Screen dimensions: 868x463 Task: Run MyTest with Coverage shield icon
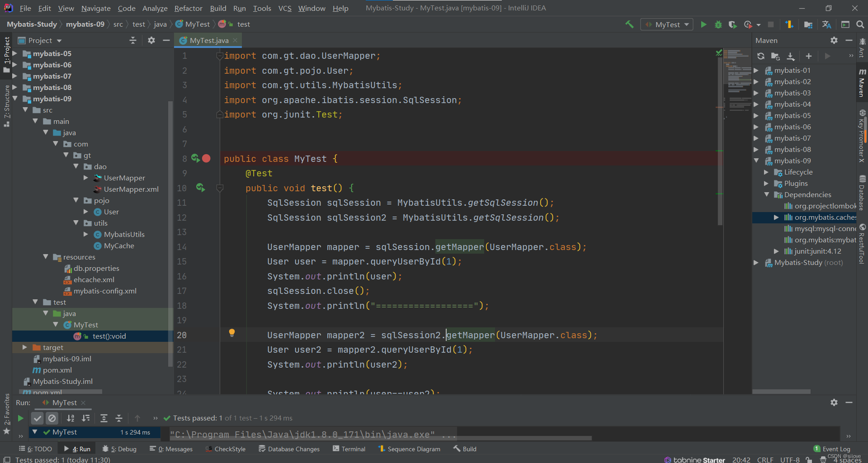[732, 24]
